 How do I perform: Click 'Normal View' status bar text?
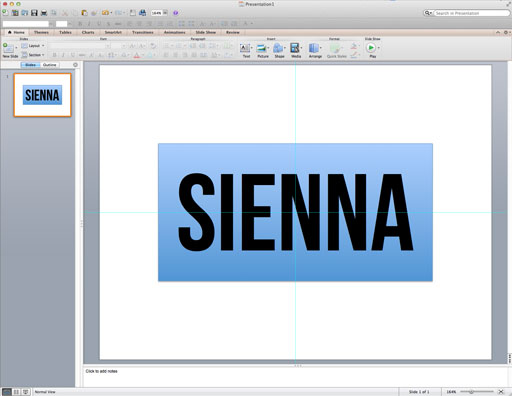45,392
